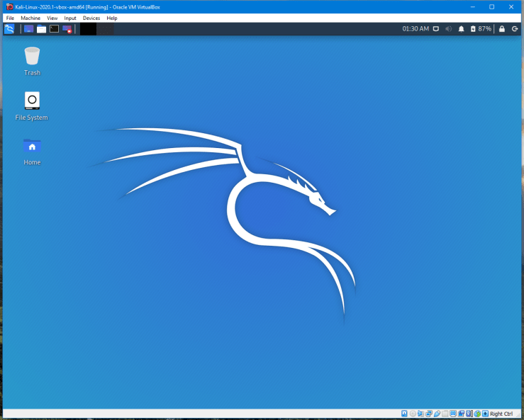This screenshot has width=524, height=420.
Task: Click the show desktop panel icon
Action: [x=28, y=29]
